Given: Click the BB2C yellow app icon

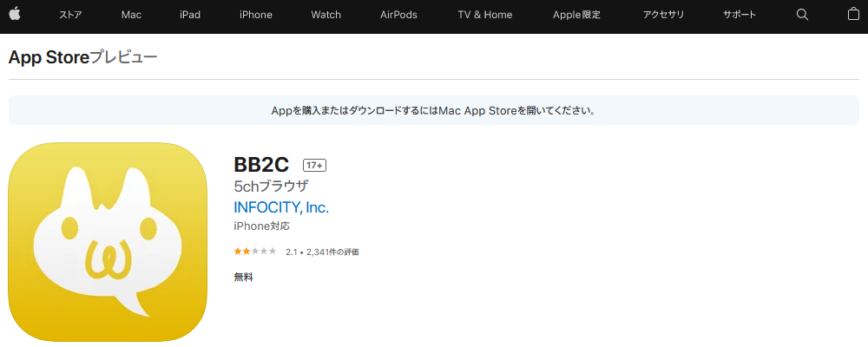Looking at the screenshot, I should coord(108,242).
